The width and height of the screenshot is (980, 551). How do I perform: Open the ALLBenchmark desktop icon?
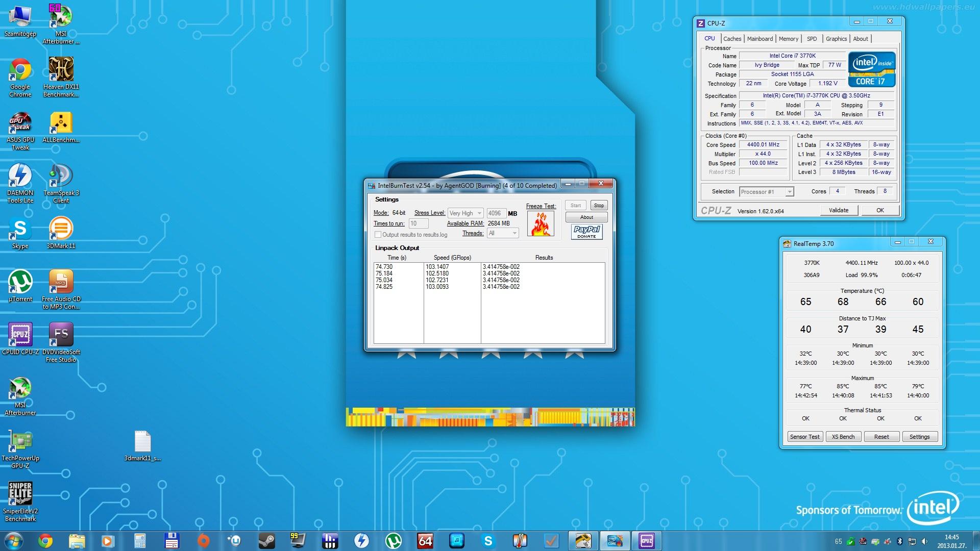(61, 128)
